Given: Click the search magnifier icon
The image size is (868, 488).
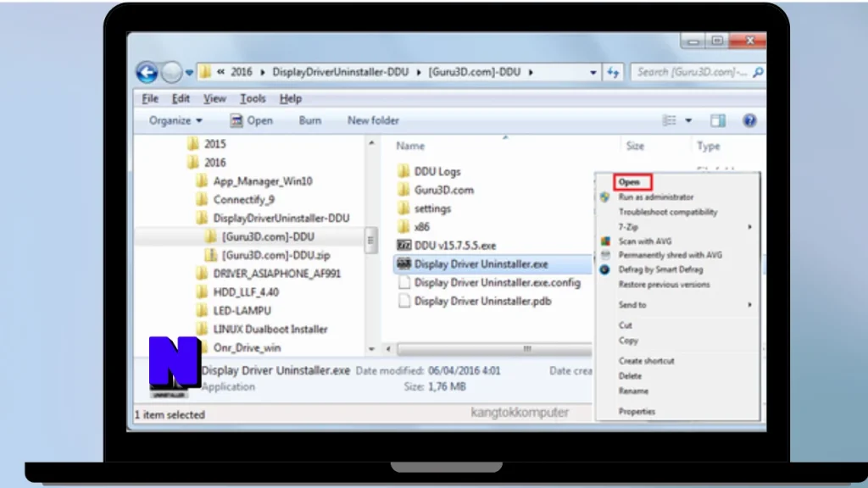Looking at the screenshot, I should point(758,72).
